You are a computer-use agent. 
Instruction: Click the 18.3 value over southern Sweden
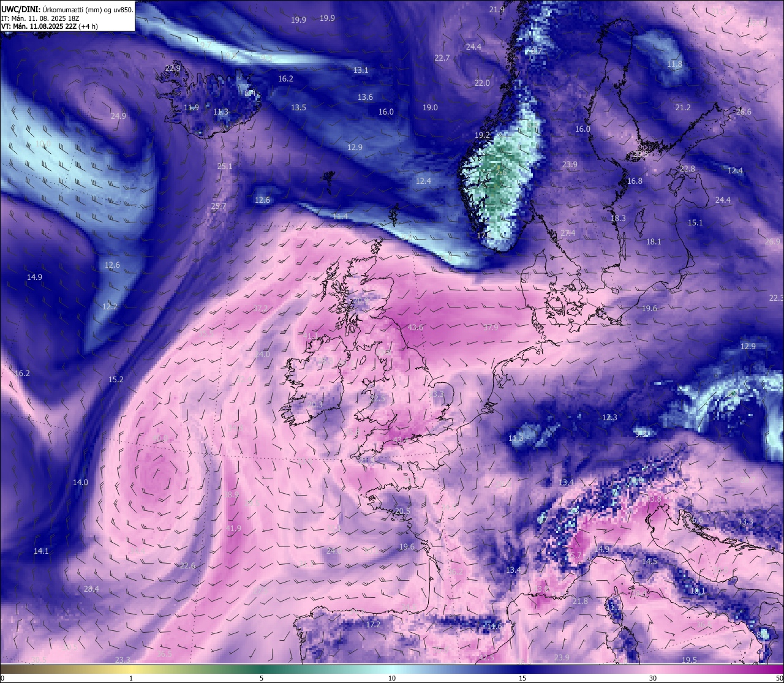pyautogui.click(x=618, y=219)
